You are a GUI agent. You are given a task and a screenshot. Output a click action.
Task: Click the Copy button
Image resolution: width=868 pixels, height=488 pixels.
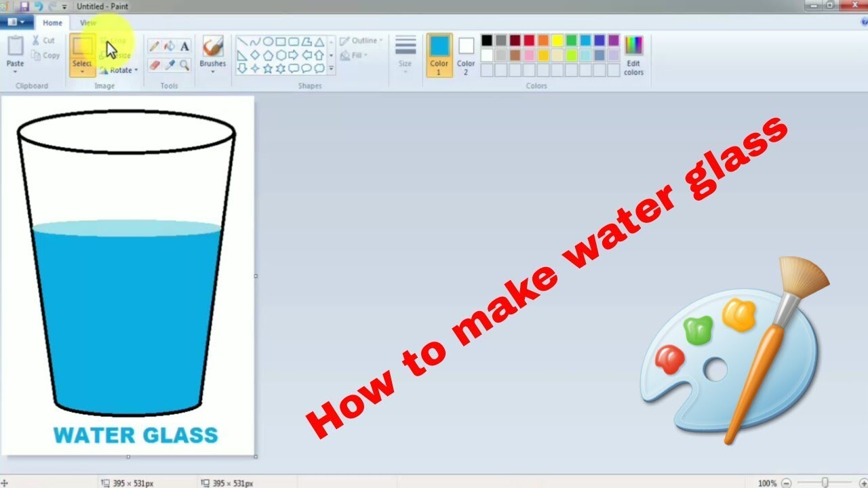pos(45,56)
